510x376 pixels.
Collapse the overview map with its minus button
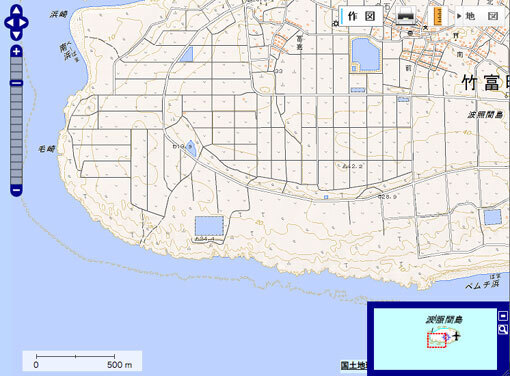click(x=503, y=315)
